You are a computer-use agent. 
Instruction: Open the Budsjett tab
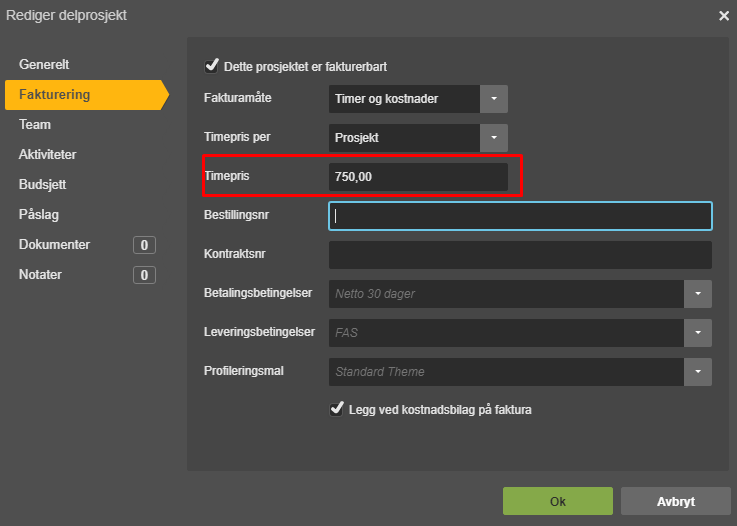click(x=42, y=185)
